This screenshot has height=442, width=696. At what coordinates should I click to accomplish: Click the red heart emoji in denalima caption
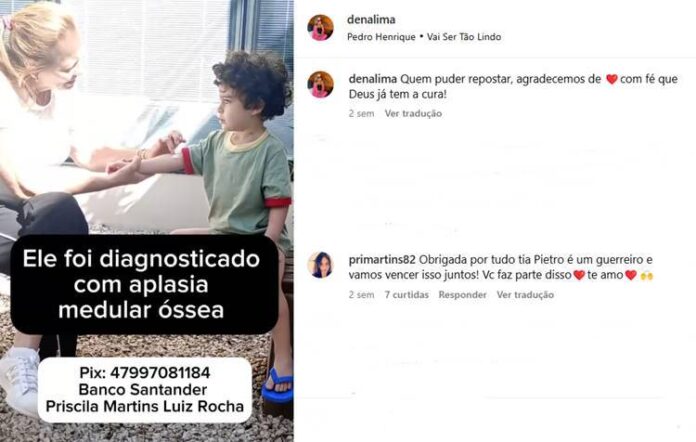point(612,79)
